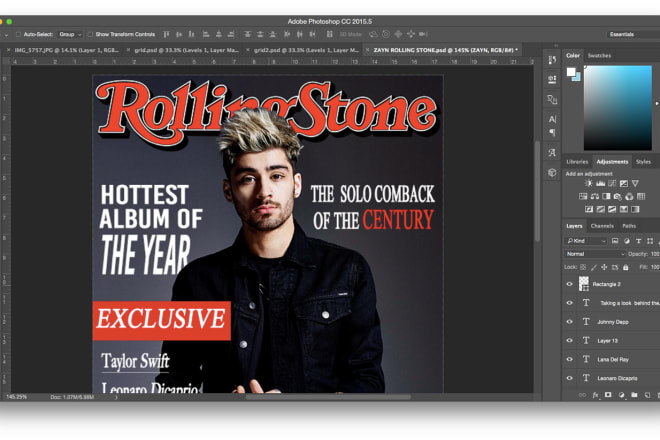Open the Properties panel icon in the dock

coord(552,79)
